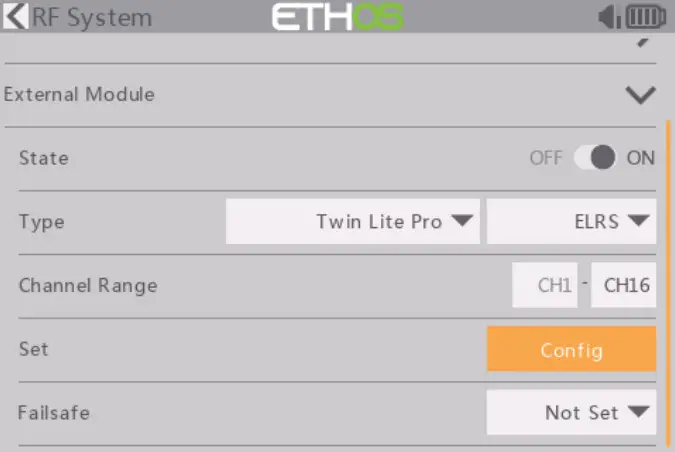Open the Failsafe Not Set dropdown
Image resolution: width=675 pixels, height=452 pixels.
571,412
